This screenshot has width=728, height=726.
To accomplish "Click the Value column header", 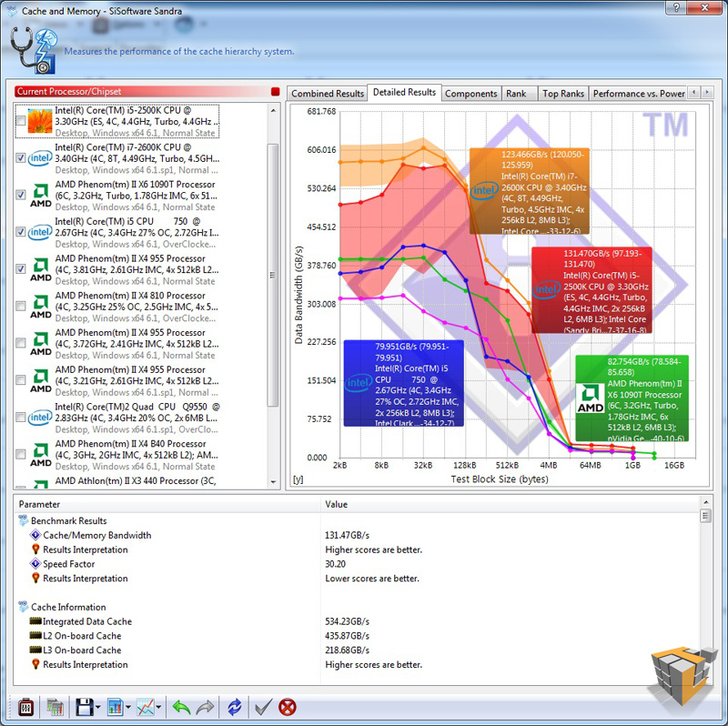I will pyautogui.click(x=510, y=504).
